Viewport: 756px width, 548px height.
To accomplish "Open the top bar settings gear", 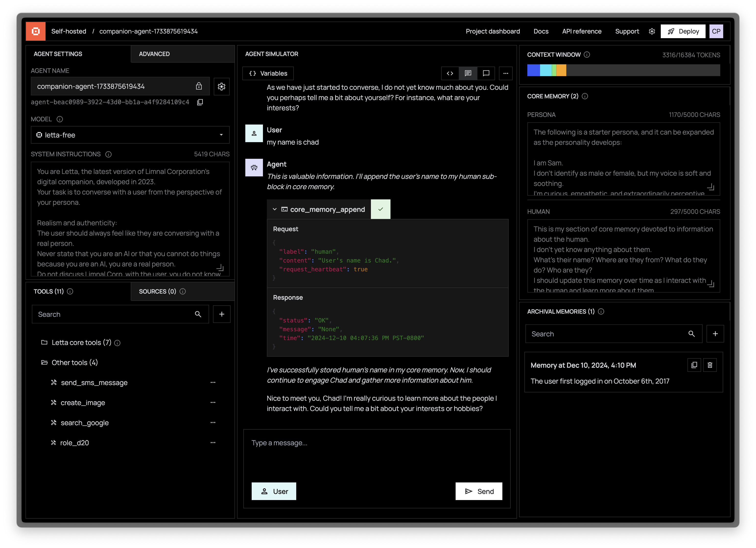I will (652, 31).
